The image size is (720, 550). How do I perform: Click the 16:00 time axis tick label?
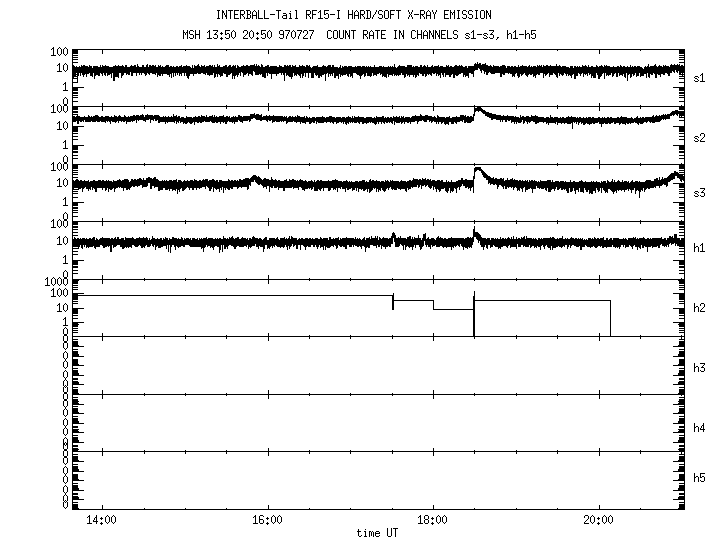click(267, 520)
